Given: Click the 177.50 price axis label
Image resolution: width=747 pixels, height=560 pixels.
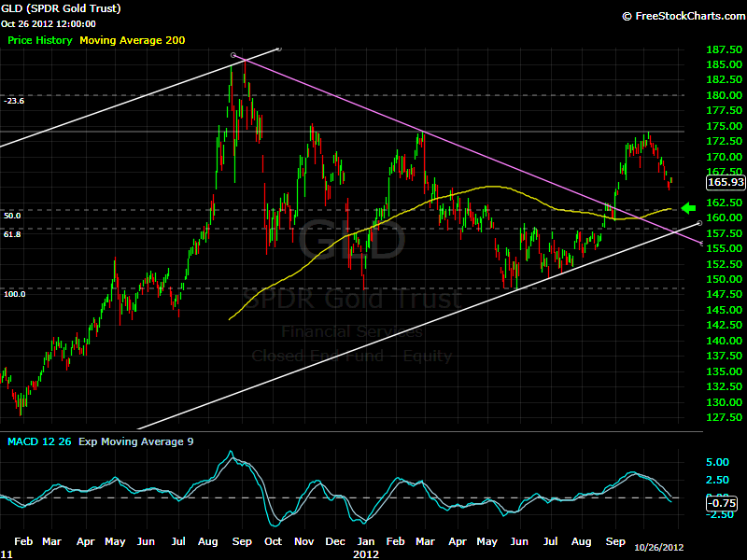Looking at the screenshot, I should click(725, 110).
